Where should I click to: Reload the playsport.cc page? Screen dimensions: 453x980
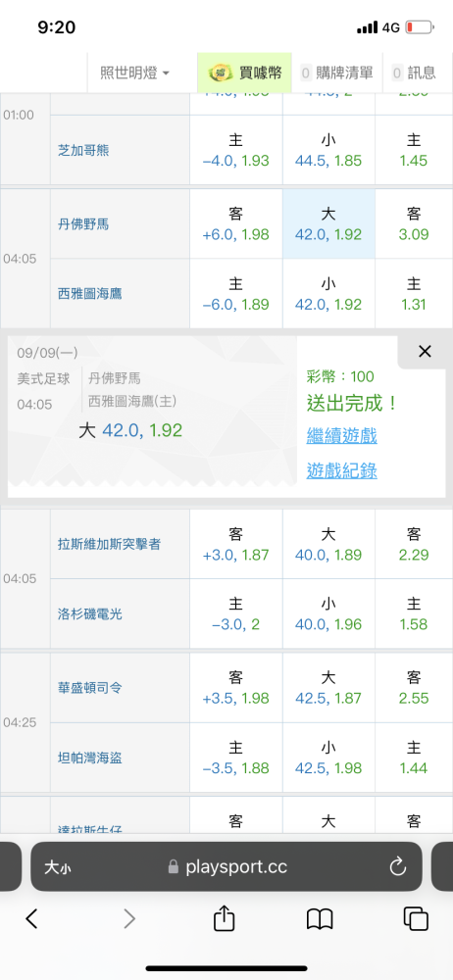(x=398, y=866)
